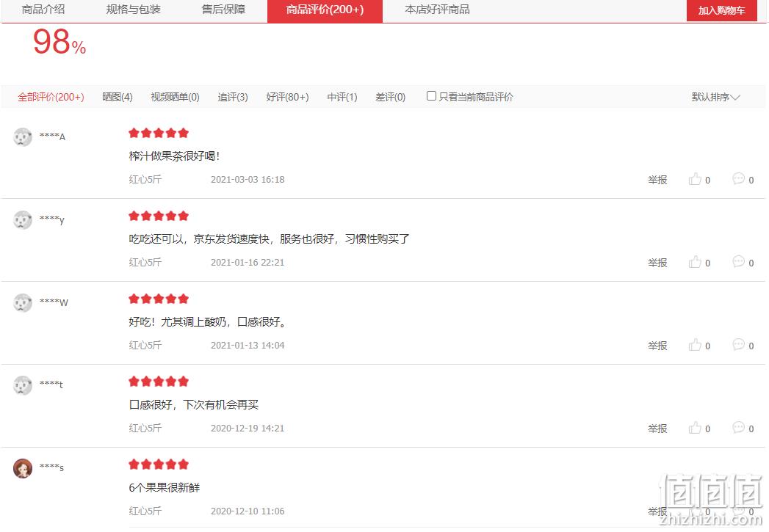769x532 pixels.
Task: Report ****t's review via 举报
Action: pyautogui.click(x=657, y=428)
